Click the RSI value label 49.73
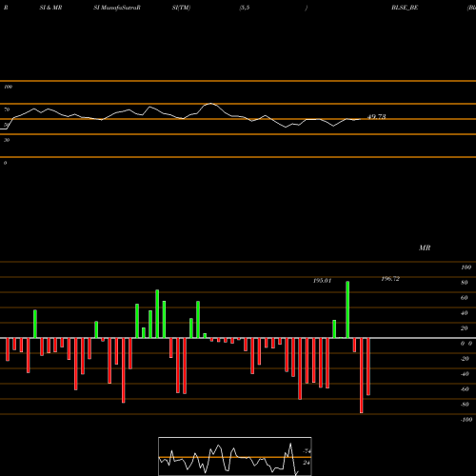The height and width of the screenshot is (476, 476). 377,116
